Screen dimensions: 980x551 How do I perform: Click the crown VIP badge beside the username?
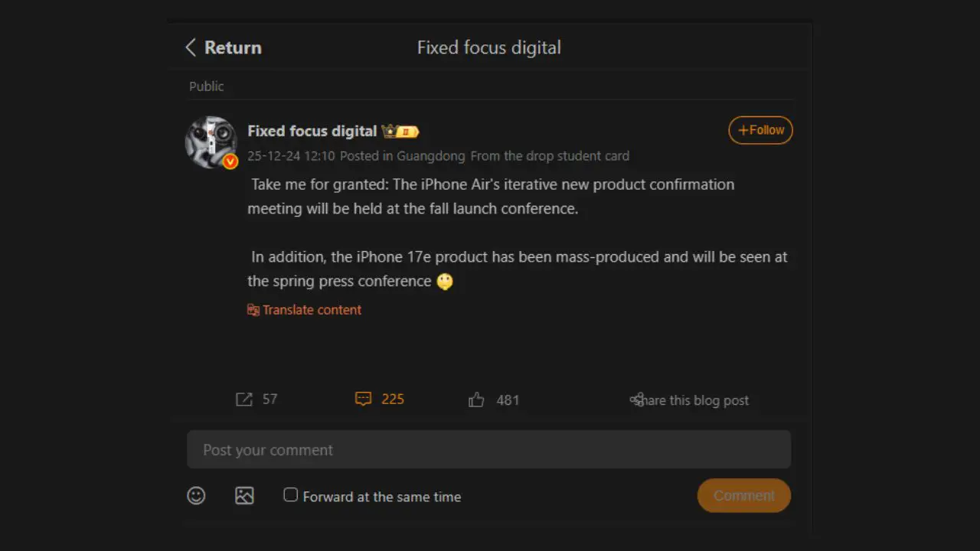coord(389,131)
